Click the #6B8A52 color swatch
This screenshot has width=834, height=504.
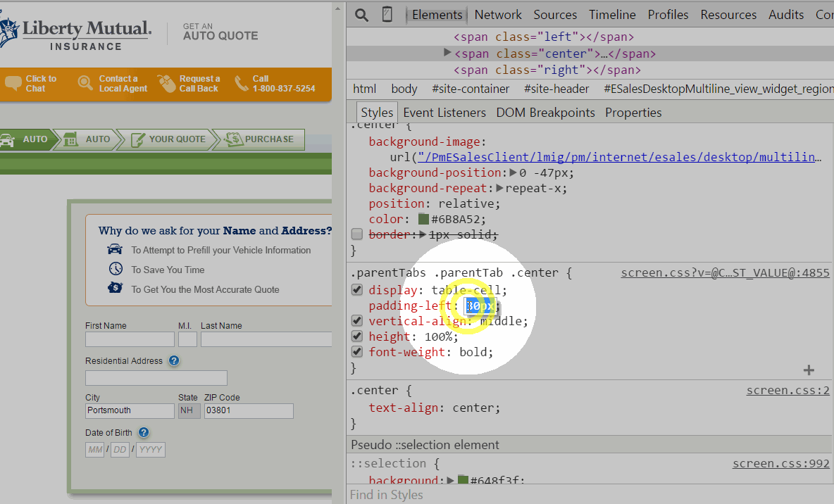coord(423,218)
